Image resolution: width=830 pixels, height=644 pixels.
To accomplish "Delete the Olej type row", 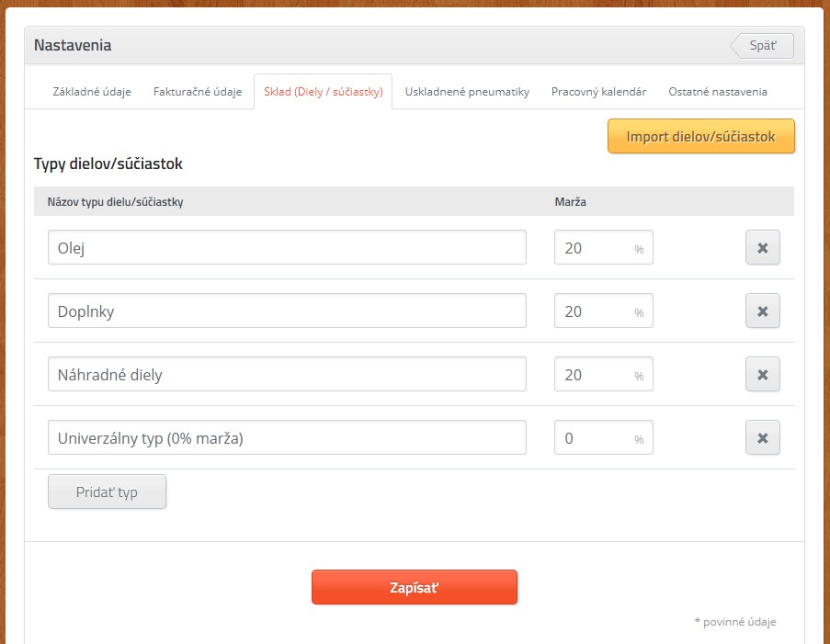I will (762, 247).
